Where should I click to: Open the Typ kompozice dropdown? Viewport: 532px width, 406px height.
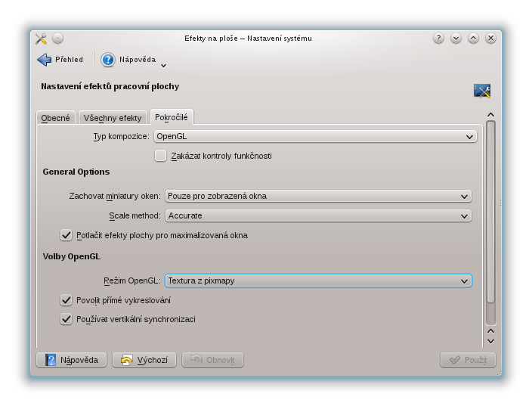315,136
